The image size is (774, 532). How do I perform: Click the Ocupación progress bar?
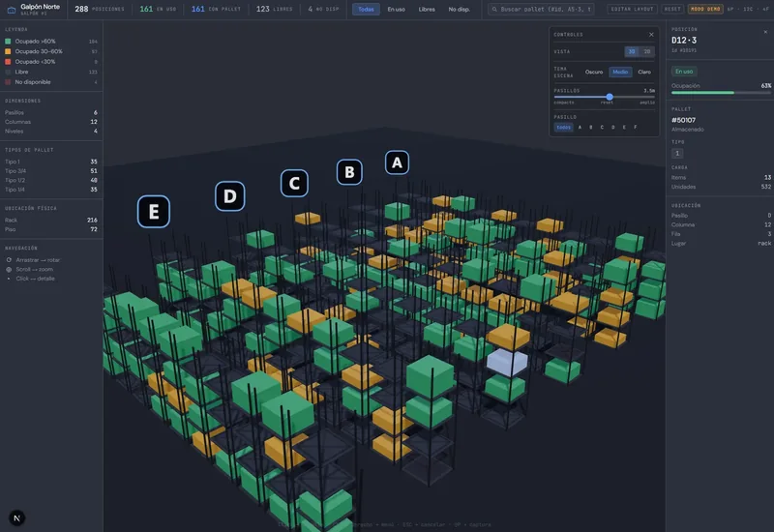pos(721,93)
